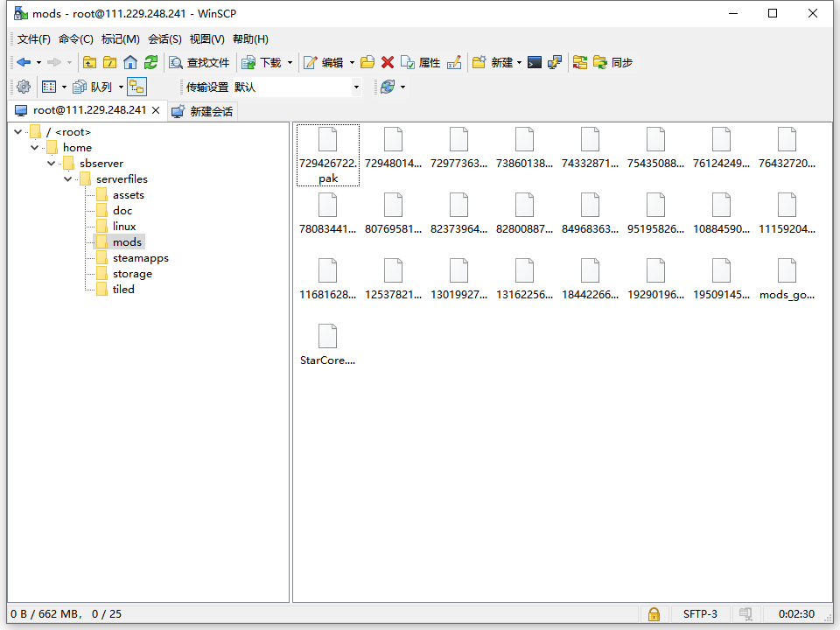Open the 视图(V) menu
The height and width of the screenshot is (630, 840).
pos(206,39)
